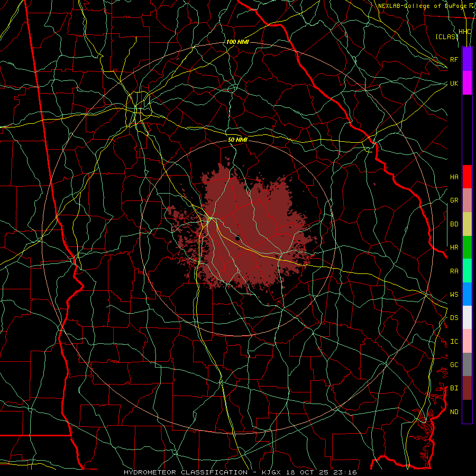Click the RF legend label
Viewport: 476px width, 476px height.
coord(454,59)
